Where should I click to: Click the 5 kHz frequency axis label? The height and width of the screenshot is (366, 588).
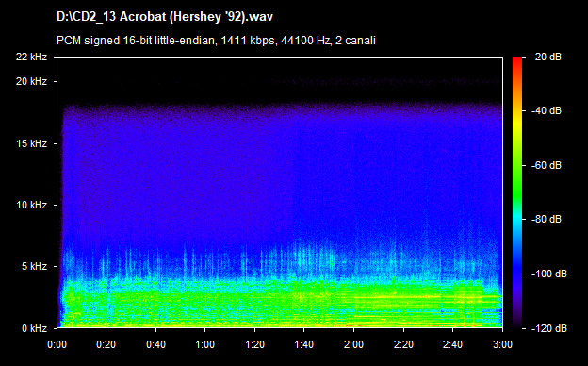(x=34, y=267)
